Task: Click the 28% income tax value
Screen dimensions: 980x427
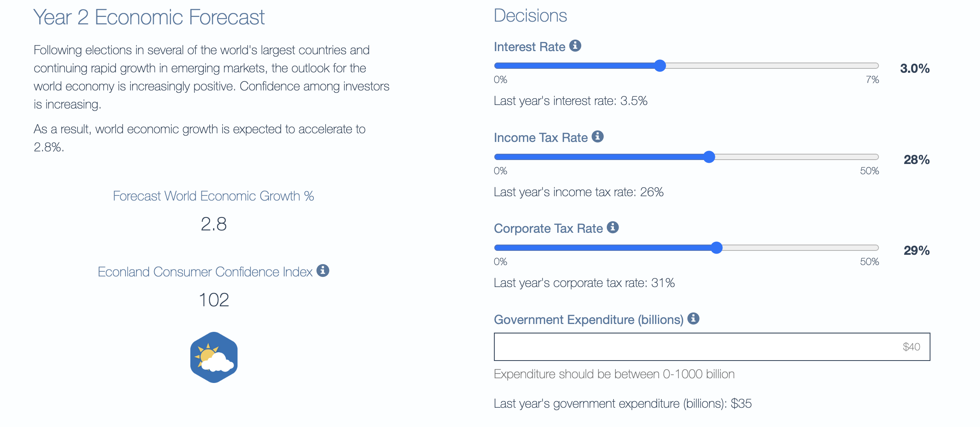Action: coord(916,160)
